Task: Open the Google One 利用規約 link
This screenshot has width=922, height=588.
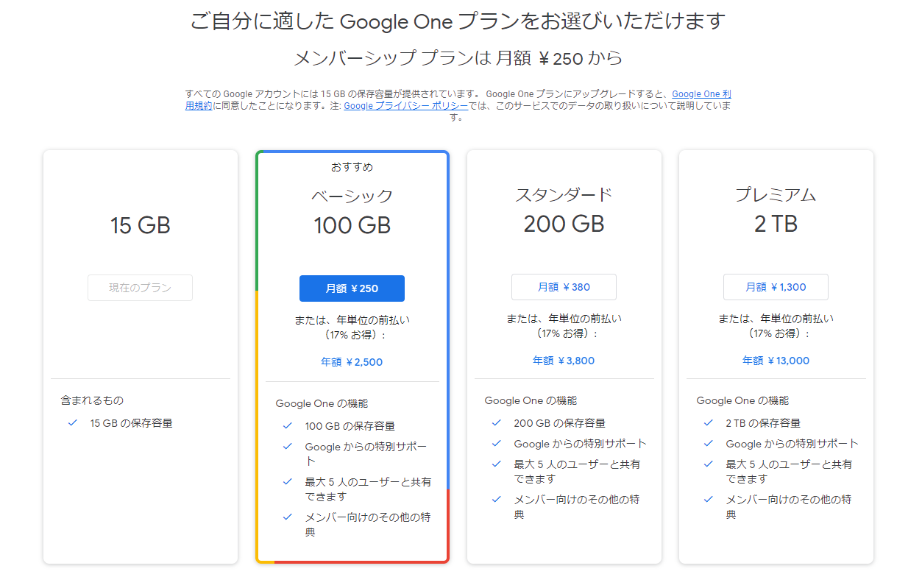Action: tap(701, 94)
